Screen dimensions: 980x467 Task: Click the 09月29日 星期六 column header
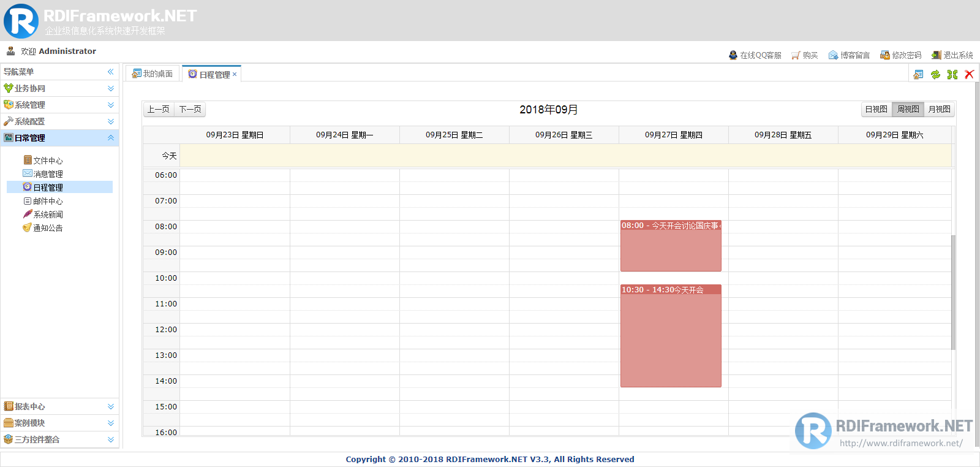coord(894,135)
